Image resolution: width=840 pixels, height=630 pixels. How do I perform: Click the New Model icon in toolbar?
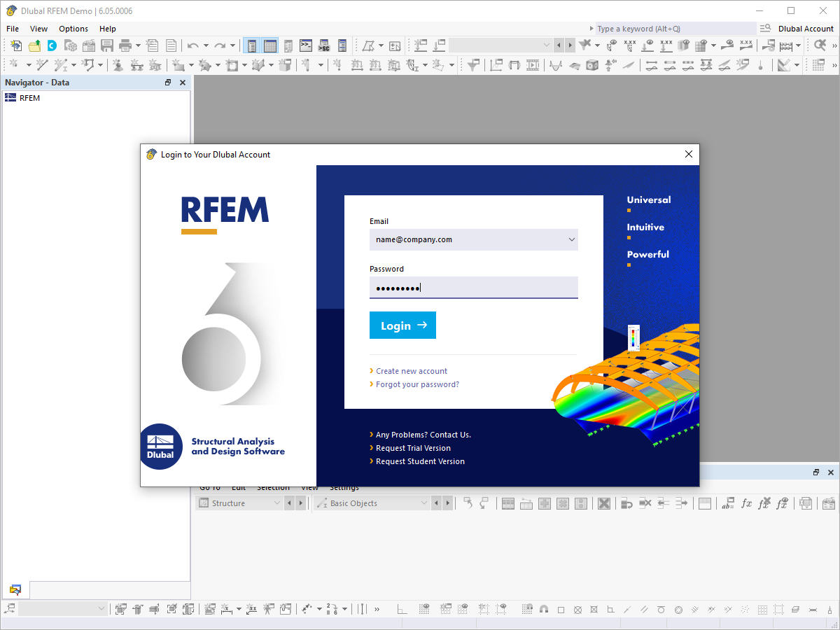(x=15, y=45)
